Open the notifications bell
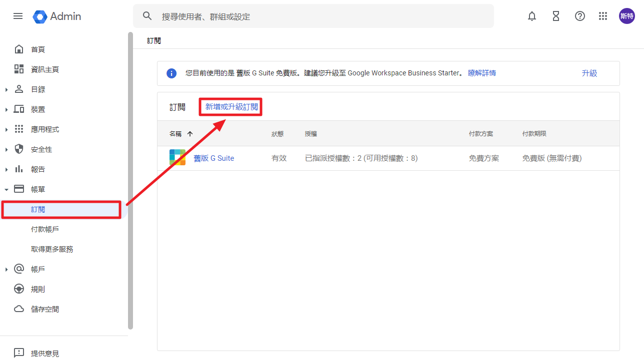The image size is (644, 362). [x=532, y=16]
